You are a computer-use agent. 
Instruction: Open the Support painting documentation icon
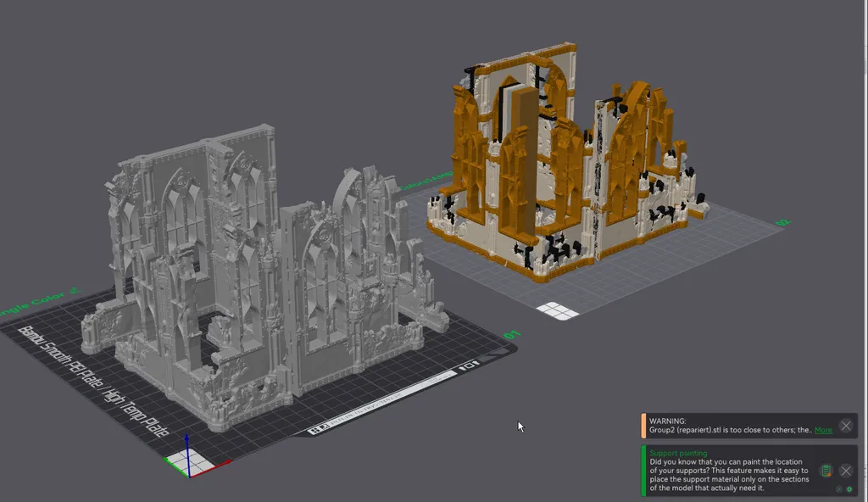pos(826,471)
